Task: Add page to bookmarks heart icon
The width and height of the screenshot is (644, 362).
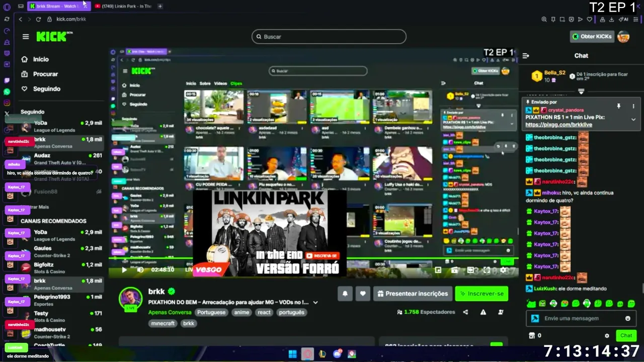Action: pos(589,19)
